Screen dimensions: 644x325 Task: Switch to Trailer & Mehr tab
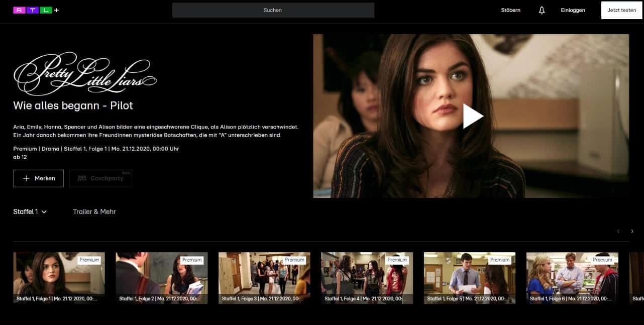pos(94,211)
